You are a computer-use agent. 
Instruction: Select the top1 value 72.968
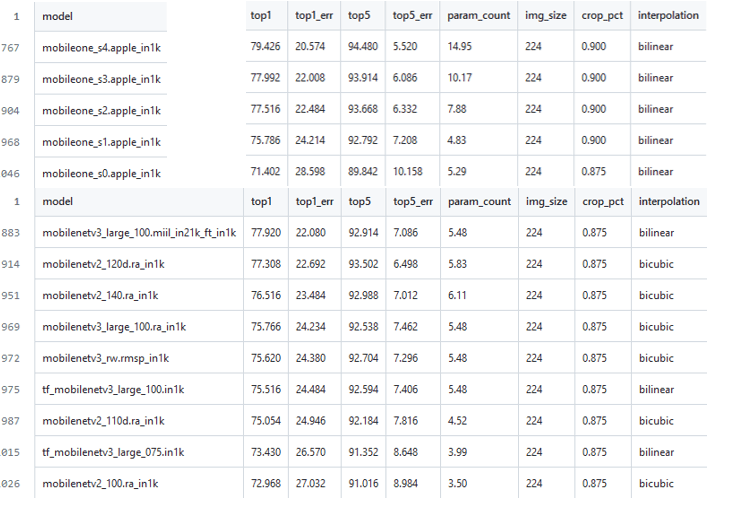click(266, 483)
